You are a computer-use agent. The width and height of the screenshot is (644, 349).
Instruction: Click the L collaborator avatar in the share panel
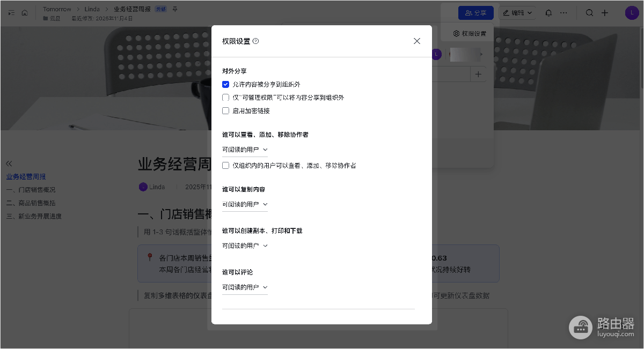tap(436, 54)
